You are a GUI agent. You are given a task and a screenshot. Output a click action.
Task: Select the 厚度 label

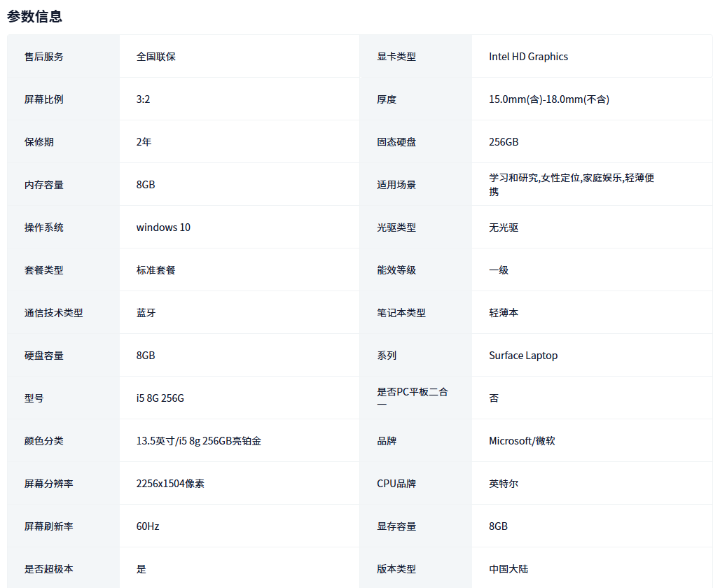pyautogui.click(x=387, y=99)
